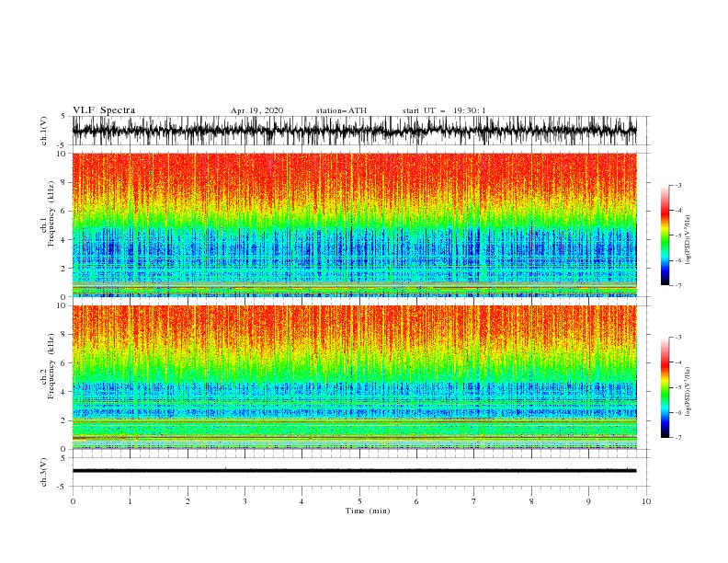Viewport: 728px width, 563px height.
Task: Click the "station=ATH" label
Action: 341,110
